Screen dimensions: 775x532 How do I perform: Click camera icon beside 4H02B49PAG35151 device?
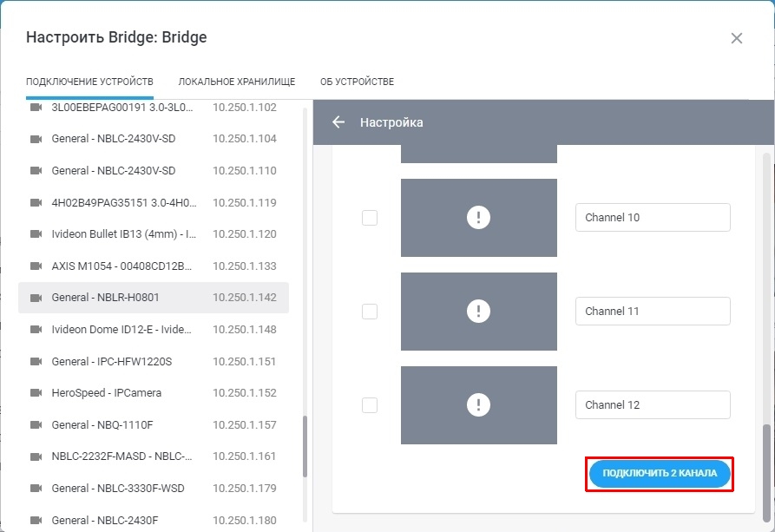[x=36, y=203]
